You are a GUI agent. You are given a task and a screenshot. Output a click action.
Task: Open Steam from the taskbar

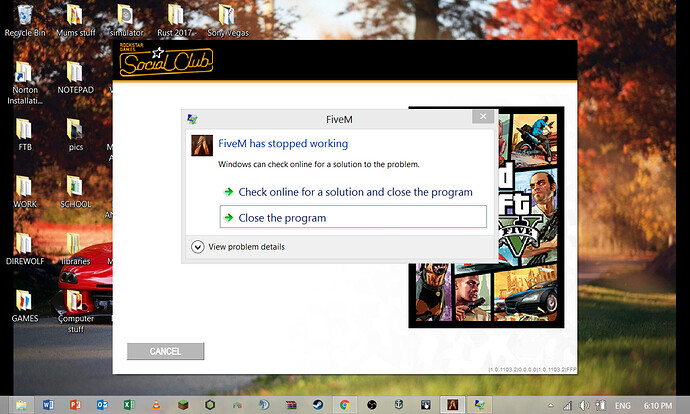click(x=318, y=405)
